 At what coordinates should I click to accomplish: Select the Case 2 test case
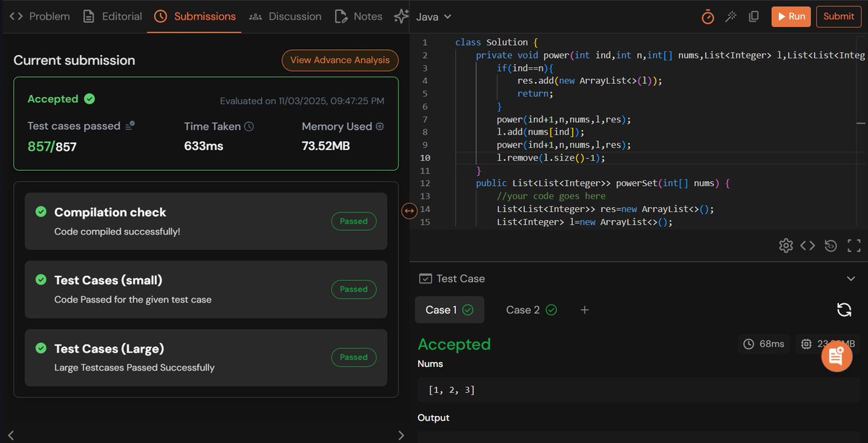pyautogui.click(x=530, y=309)
